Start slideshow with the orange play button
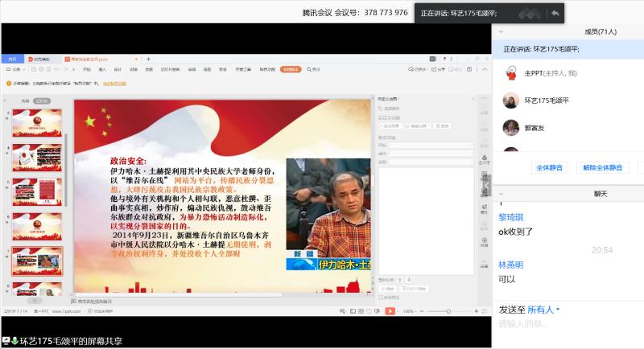This screenshot has height=349, width=644. 390,311
